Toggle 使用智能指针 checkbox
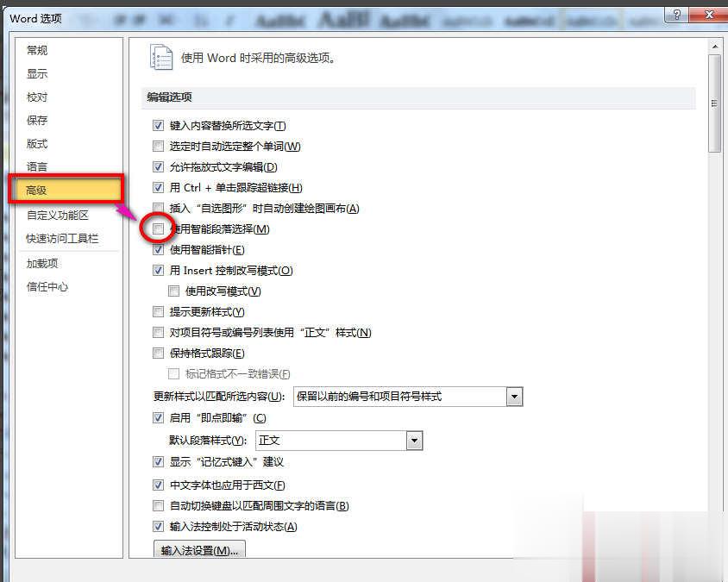This screenshot has height=582, width=728. (x=159, y=250)
